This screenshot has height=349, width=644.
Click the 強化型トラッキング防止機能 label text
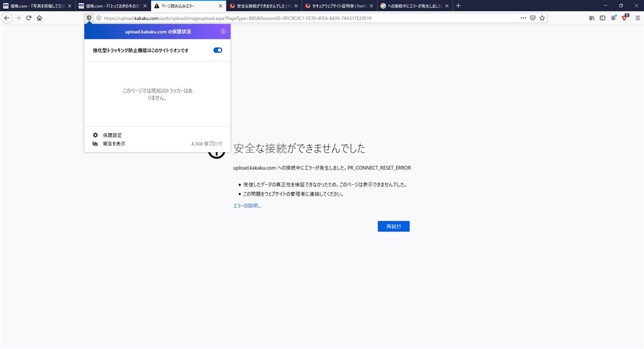click(140, 50)
